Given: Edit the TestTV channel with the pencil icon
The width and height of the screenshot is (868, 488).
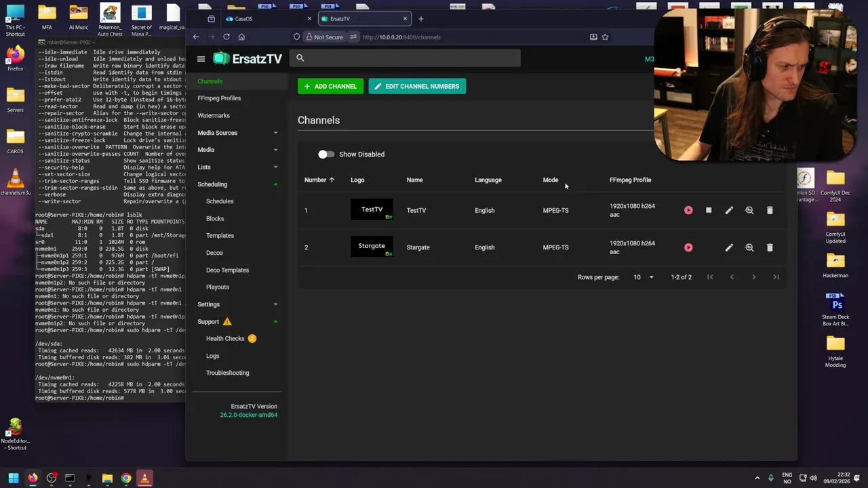Looking at the screenshot, I should pos(729,210).
